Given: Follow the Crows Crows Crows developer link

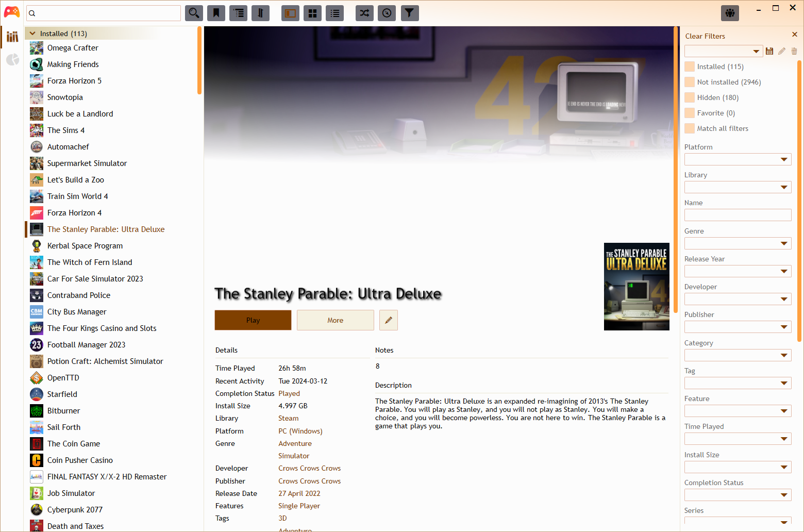Looking at the screenshot, I should tap(310, 468).
